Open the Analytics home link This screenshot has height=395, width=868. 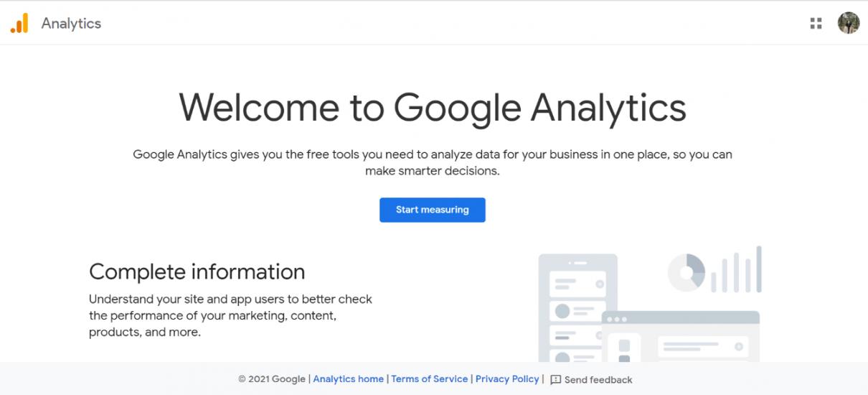click(x=348, y=379)
